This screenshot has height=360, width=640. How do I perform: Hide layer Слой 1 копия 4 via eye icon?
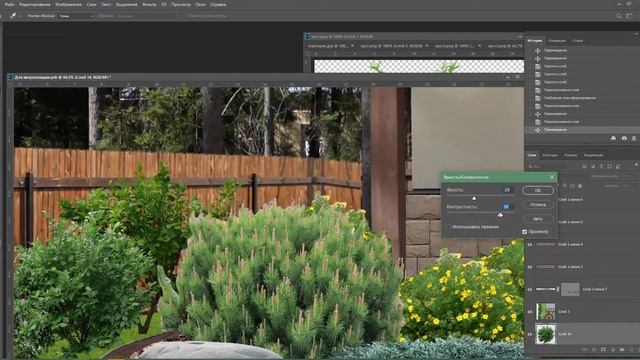tap(530, 244)
